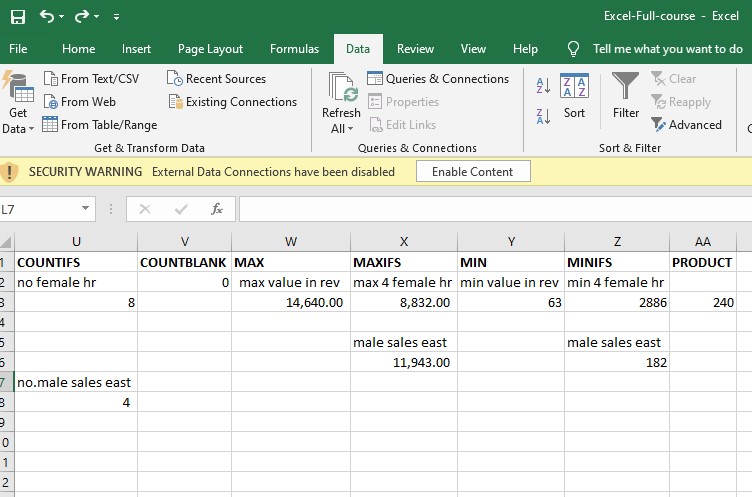The height and width of the screenshot is (497, 752).
Task: Click the Tell me what you want to do box
Action: tap(668, 49)
